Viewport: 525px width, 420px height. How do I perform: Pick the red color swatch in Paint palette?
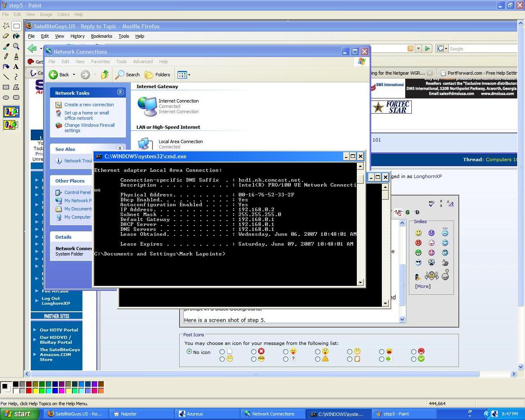pos(29,391)
